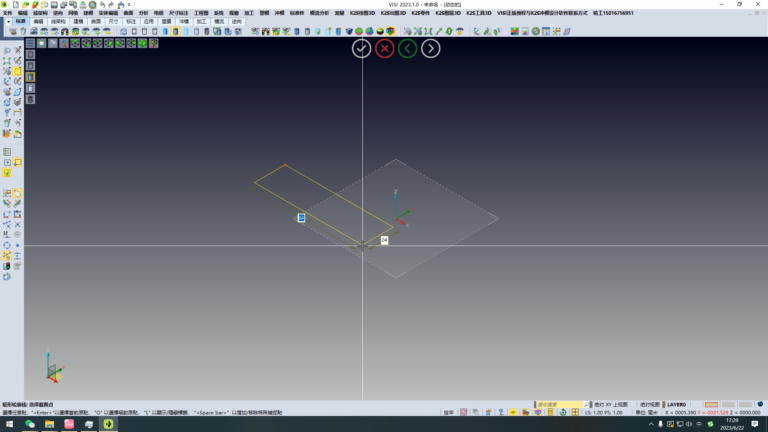Open the quick access toolbar customize arrow
768x432 pixels.
[x=129, y=4]
